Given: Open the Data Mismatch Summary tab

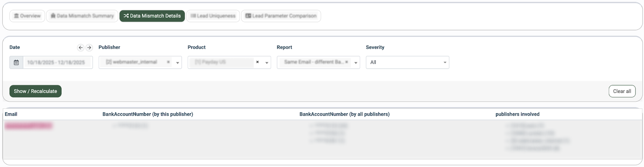Looking at the screenshot, I should (82, 16).
